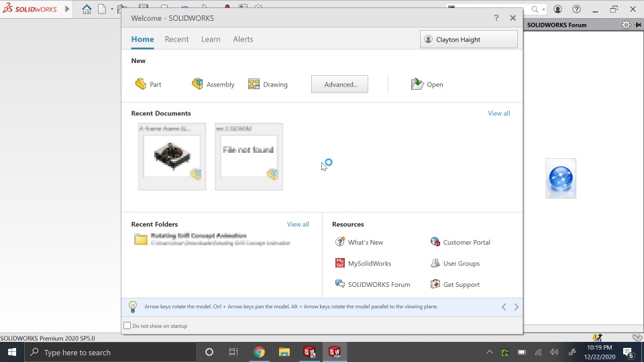Screen dimensions: 644x362
Task: Toggle the task pane pin icon
Action: click(x=638, y=25)
